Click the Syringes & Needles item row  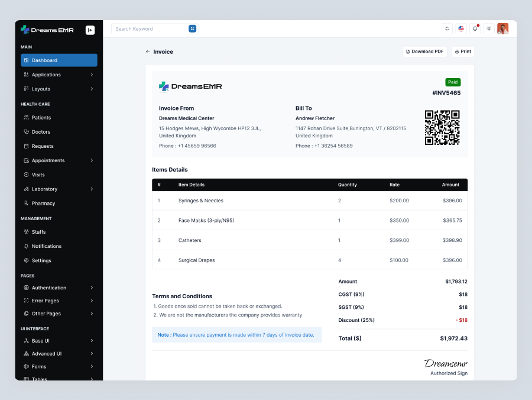(x=310, y=201)
